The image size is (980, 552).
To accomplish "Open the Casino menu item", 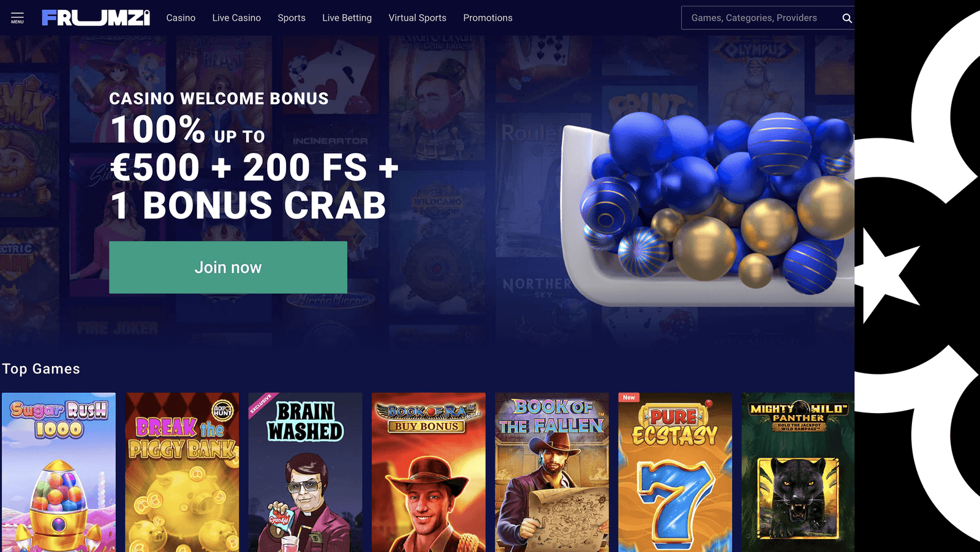I will [181, 18].
